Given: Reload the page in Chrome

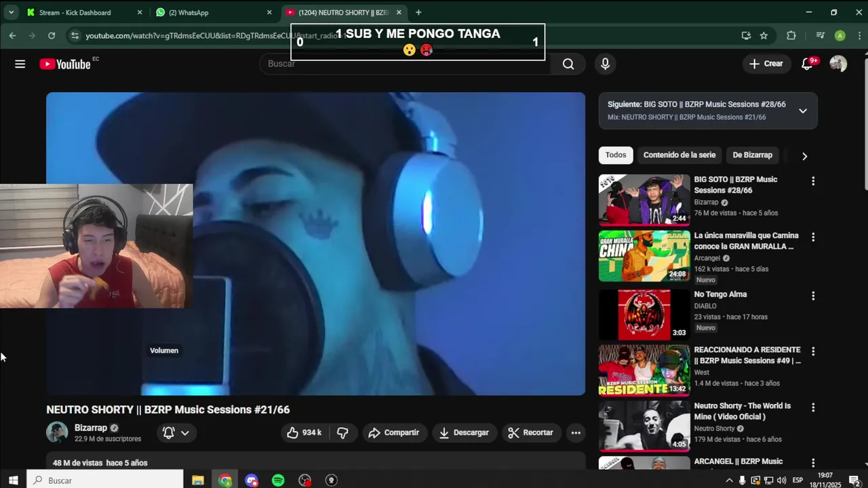Looking at the screenshot, I should point(52,35).
